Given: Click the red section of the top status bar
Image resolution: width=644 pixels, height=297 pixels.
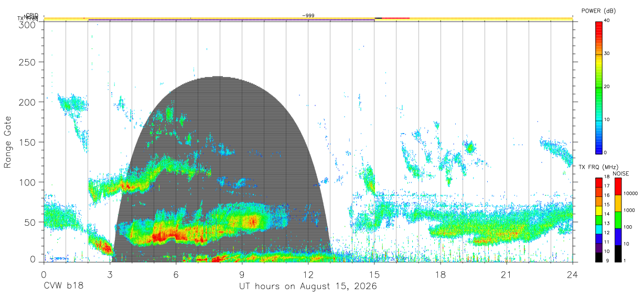Looking at the screenshot, I should (x=395, y=18).
